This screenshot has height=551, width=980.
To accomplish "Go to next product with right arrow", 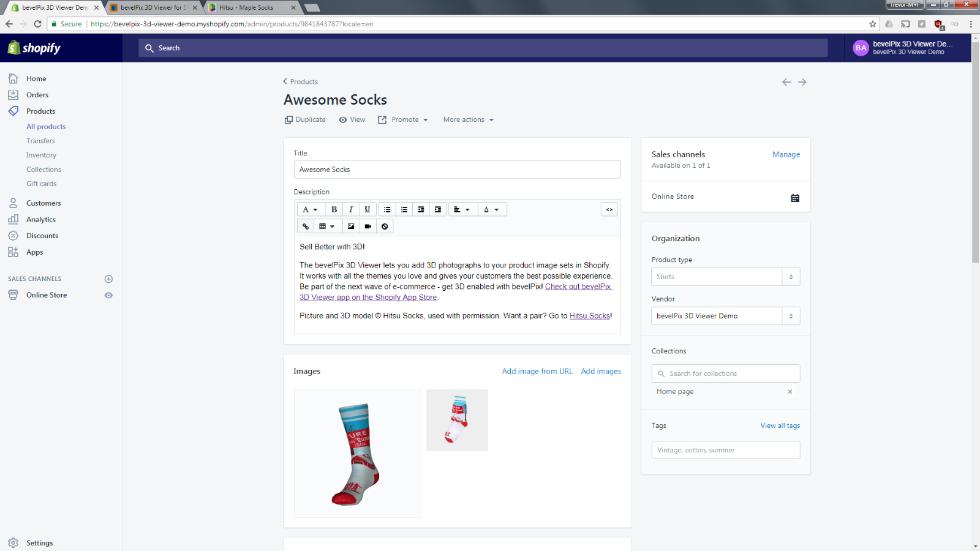I will [x=802, y=82].
